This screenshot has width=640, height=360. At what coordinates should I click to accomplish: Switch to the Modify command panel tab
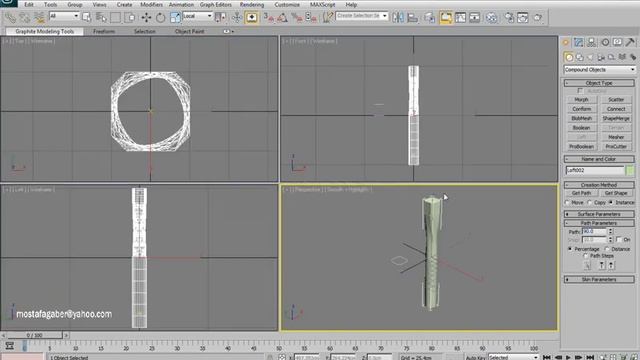(578, 42)
